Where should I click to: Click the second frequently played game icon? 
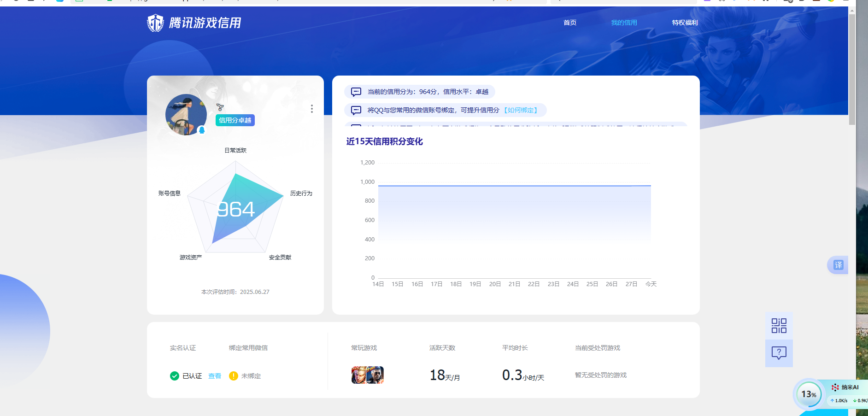tap(375, 375)
